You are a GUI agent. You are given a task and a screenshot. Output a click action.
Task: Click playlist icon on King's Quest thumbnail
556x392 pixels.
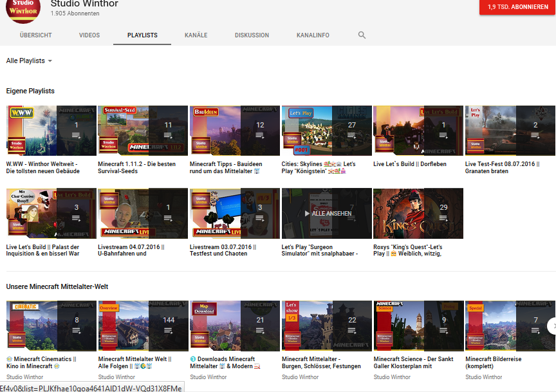(x=443, y=218)
